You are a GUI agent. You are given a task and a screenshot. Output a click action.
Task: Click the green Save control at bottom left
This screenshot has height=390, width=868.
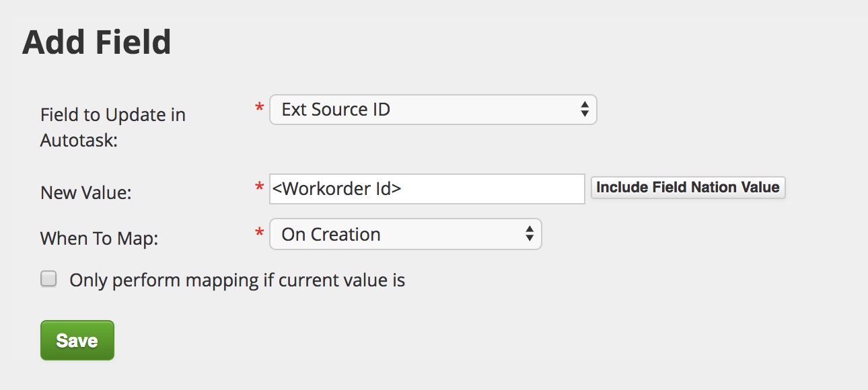[x=77, y=340]
